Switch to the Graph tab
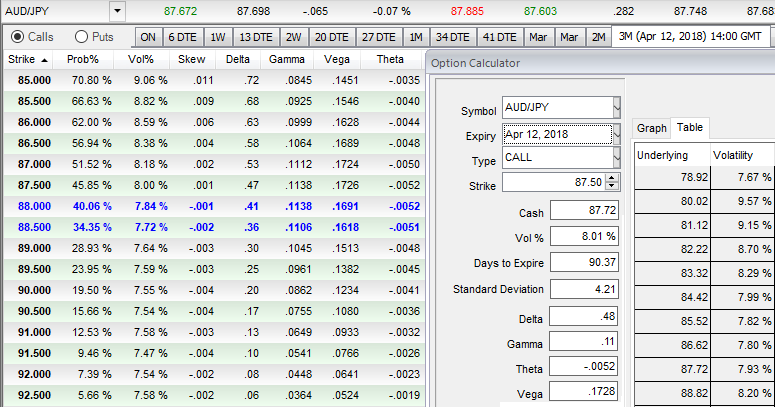 [651, 128]
